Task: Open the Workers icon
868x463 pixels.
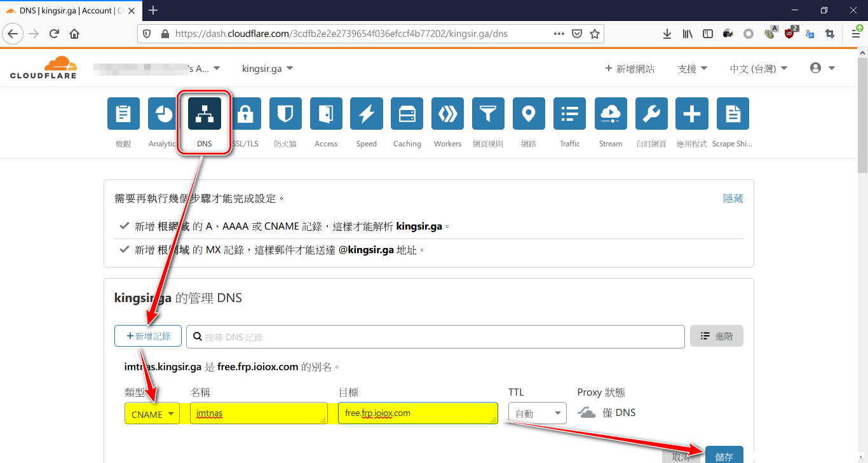Action: coord(448,114)
